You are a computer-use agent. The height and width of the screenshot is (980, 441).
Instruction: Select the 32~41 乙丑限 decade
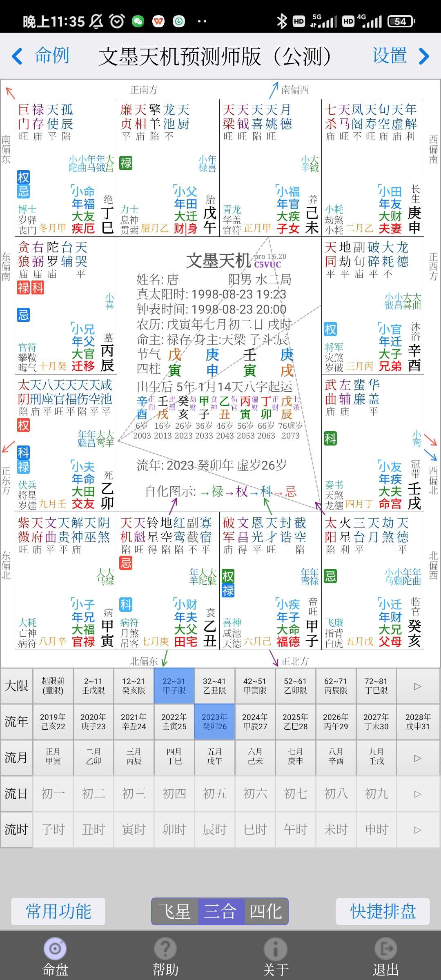[x=214, y=686]
